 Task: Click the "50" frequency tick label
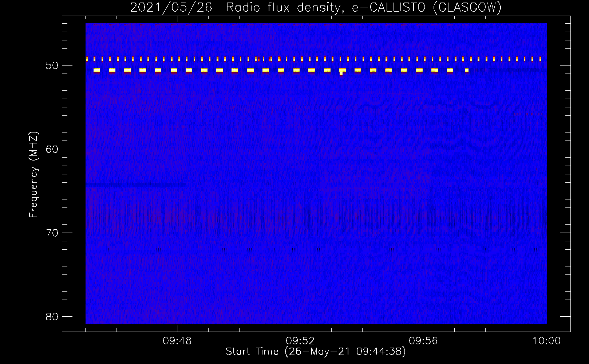coord(52,66)
